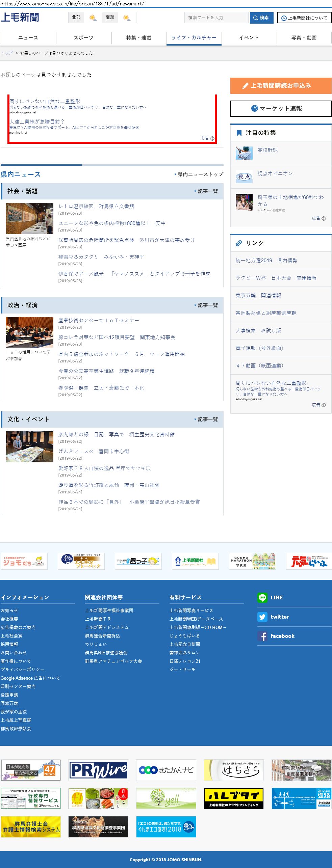Click the ジョモだち club banner
Image resolution: width=332 pixels, height=868 pixels.
pyautogui.click(x=24, y=561)
